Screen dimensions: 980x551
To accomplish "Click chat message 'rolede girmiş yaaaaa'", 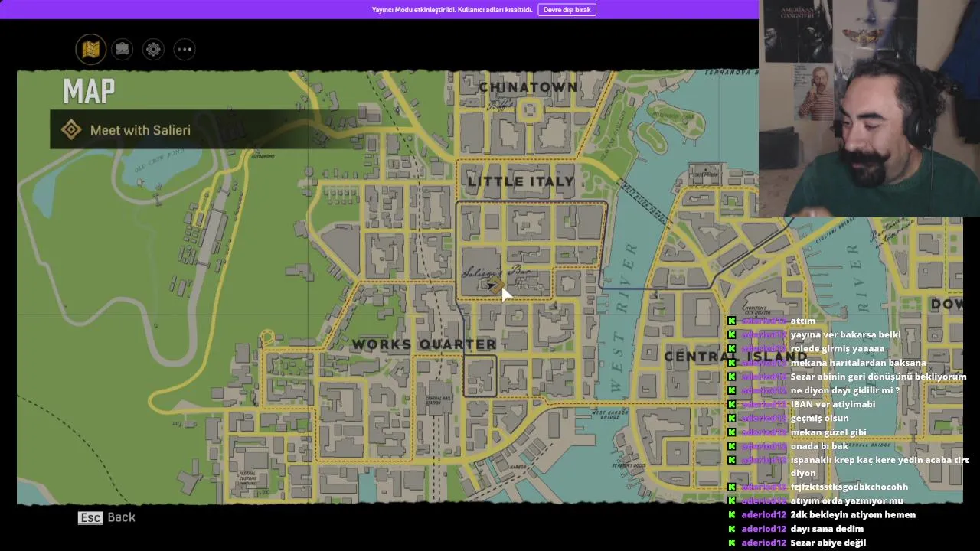I will pos(837,348).
